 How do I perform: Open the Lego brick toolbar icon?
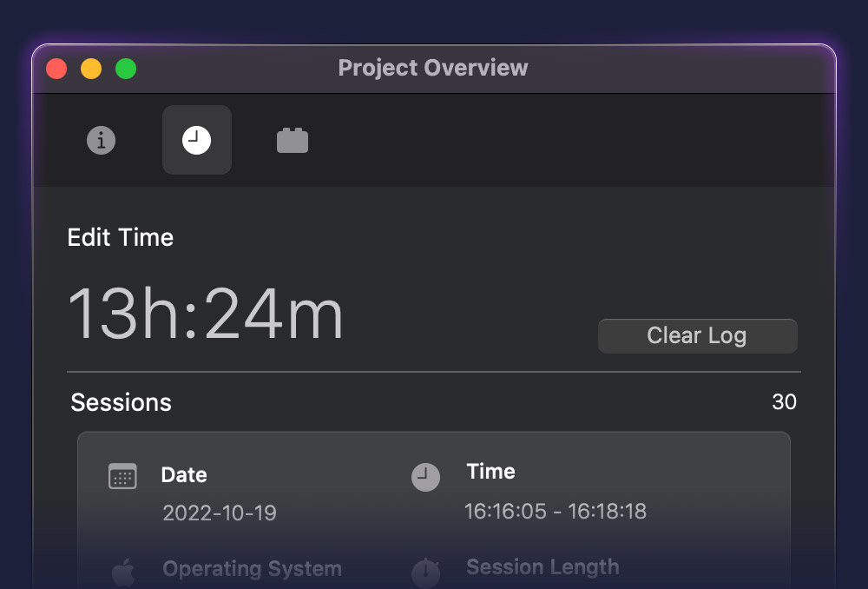click(x=293, y=140)
